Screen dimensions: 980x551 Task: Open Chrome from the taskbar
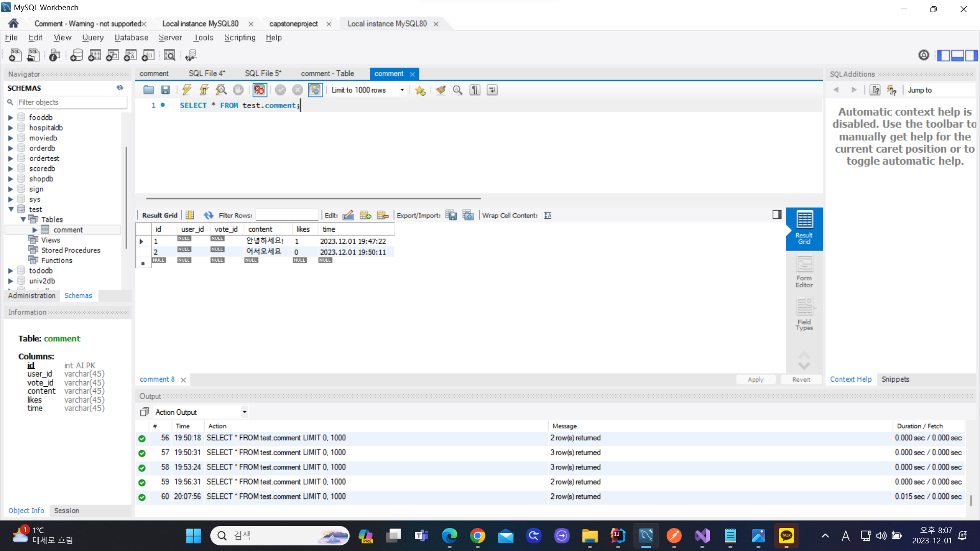tap(477, 536)
